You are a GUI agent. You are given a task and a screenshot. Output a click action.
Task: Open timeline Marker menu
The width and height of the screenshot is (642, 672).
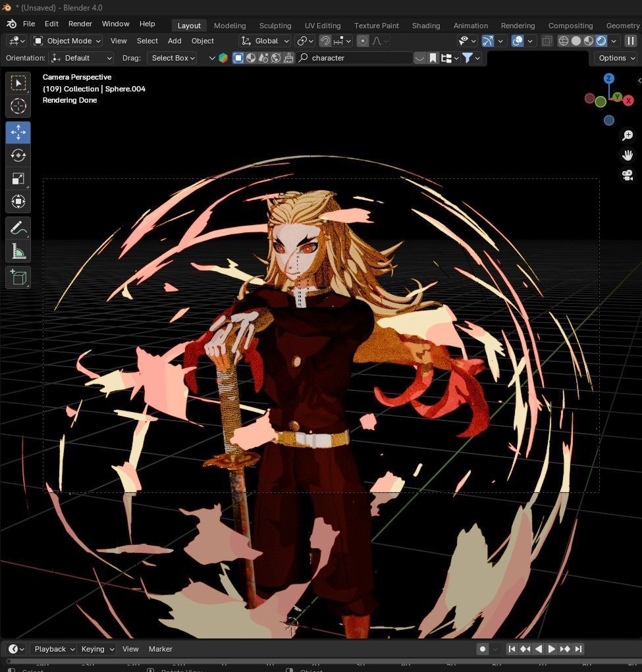click(x=161, y=649)
